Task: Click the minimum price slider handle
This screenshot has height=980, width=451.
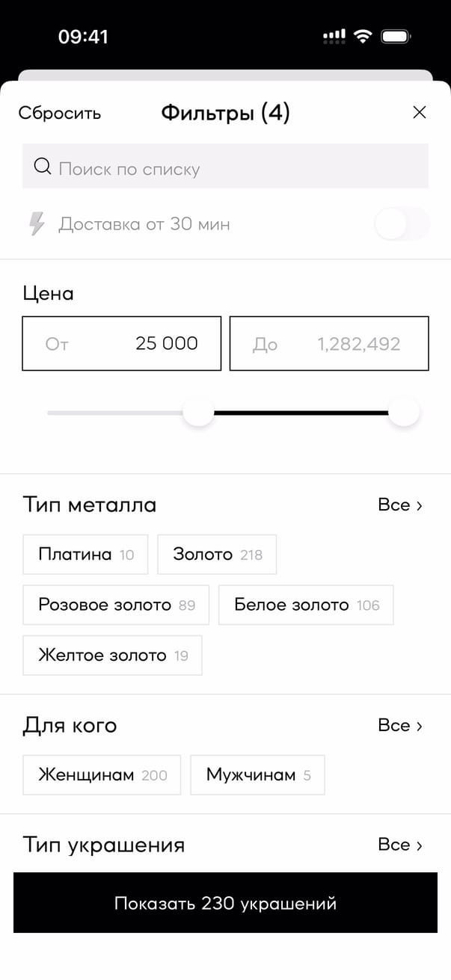Action: [199, 413]
